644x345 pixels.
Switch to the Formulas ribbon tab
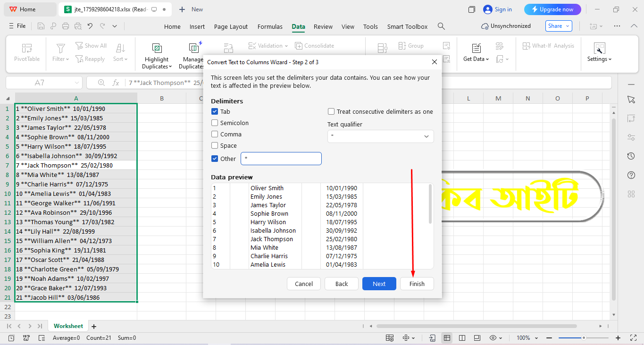pyautogui.click(x=270, y=27)
